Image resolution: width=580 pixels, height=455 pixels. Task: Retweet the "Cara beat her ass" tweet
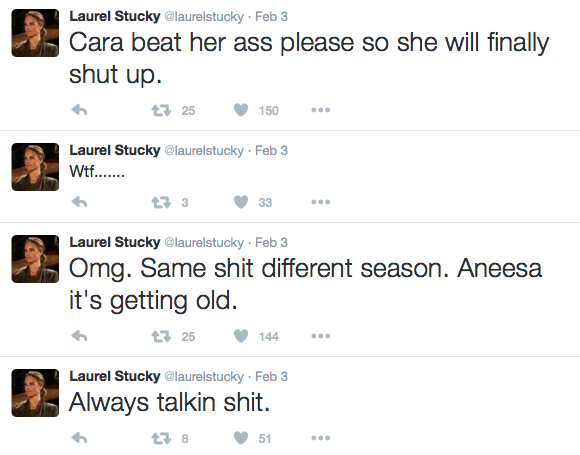pyautogui.click(x=161, y=110)
